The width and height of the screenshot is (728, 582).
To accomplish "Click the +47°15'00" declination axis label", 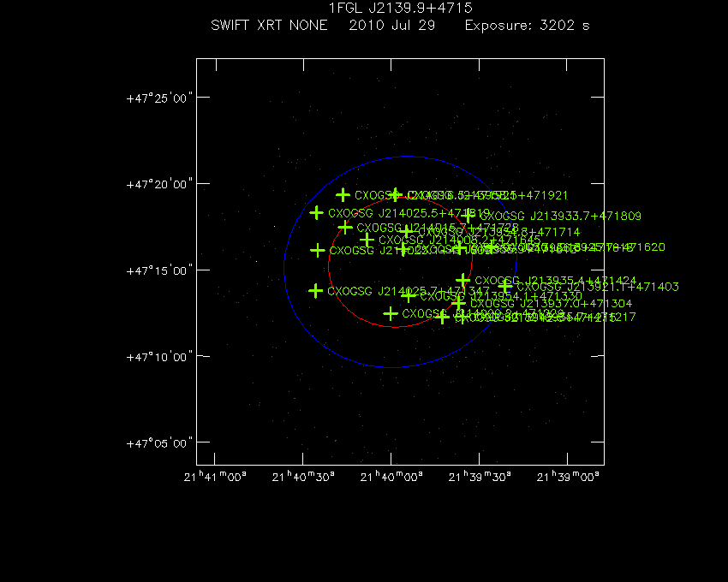I will coord(159,270).
